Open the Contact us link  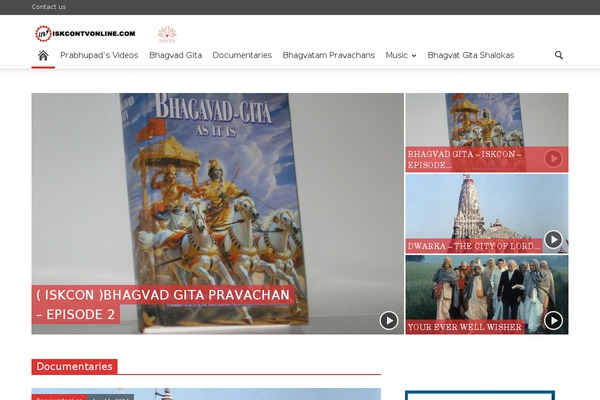click(49, 7)
